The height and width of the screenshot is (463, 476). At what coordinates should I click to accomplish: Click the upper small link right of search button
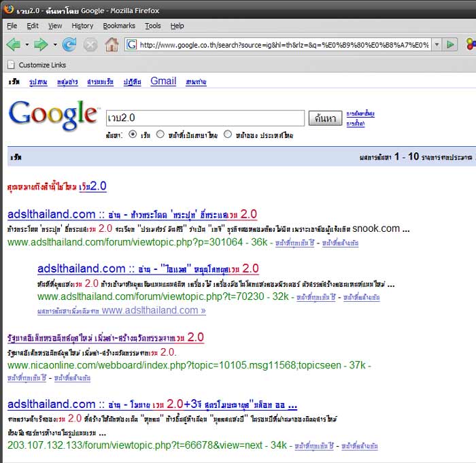point(360,114)
